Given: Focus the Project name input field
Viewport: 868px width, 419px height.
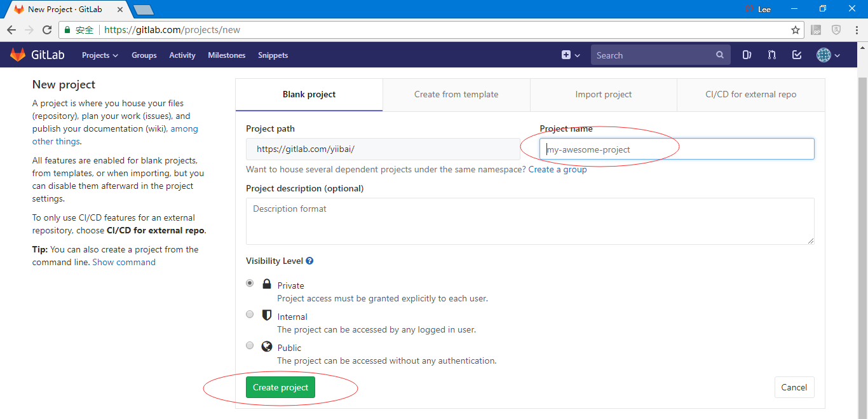Looking at the screenshot, I should pos(677,149).
